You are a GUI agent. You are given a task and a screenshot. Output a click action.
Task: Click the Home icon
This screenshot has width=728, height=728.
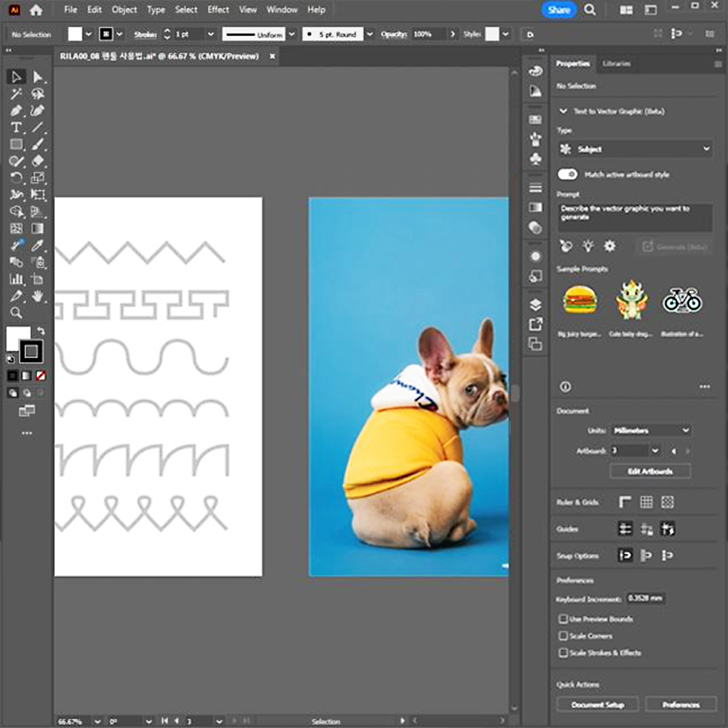[36, 10]
